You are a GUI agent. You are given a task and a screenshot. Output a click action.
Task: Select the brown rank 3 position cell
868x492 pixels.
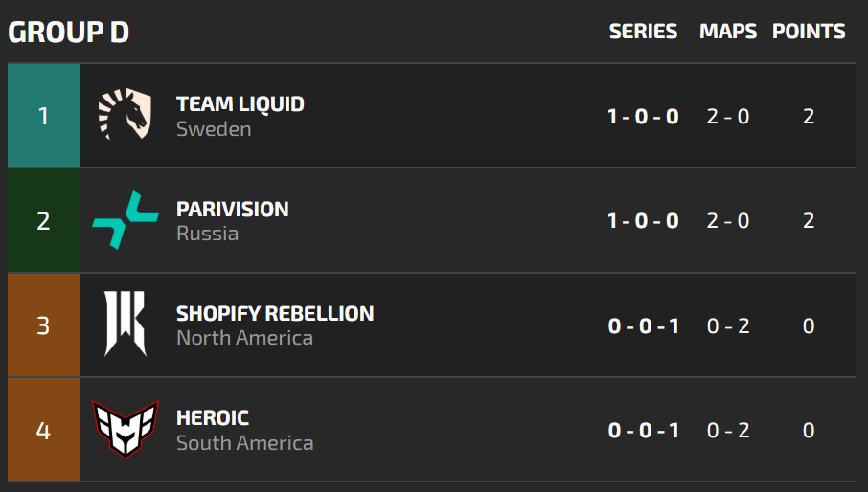(43, 325)
